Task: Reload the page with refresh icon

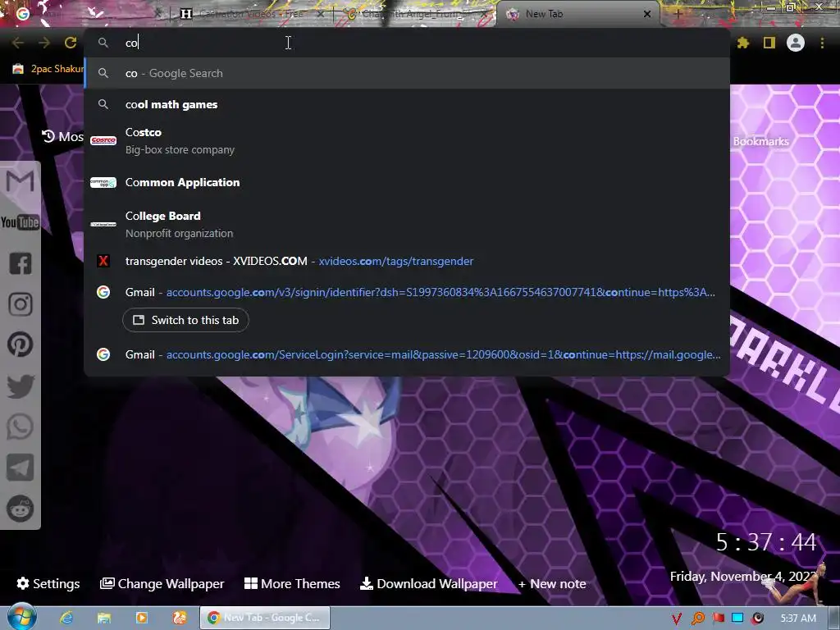Action: pos(71,43)
